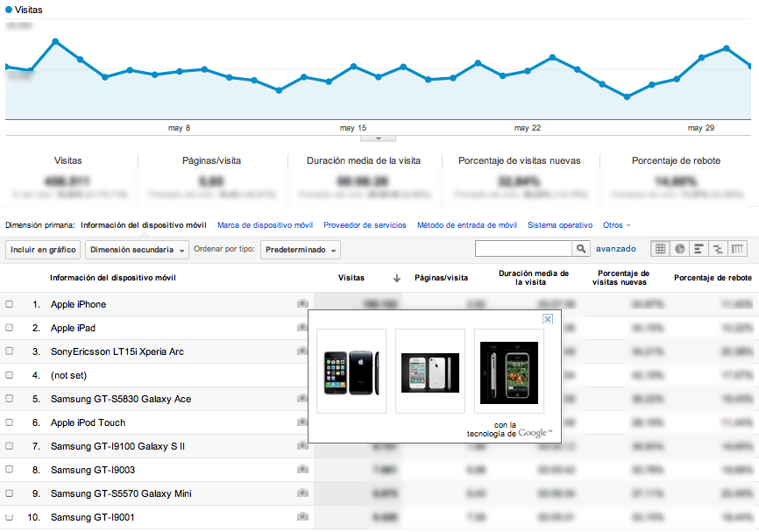
Task: Open the Dimensión secundaria dropdown
Action: pos(138,250)
